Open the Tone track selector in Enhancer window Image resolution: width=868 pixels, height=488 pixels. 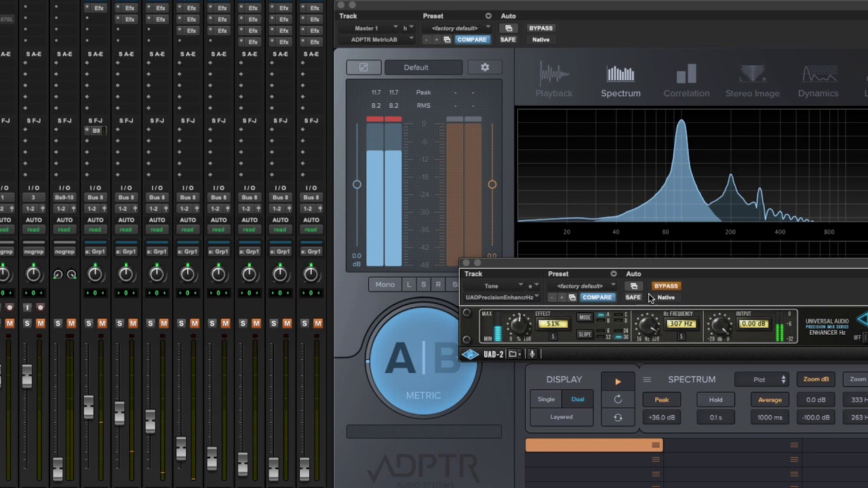[x=495, y=286]
